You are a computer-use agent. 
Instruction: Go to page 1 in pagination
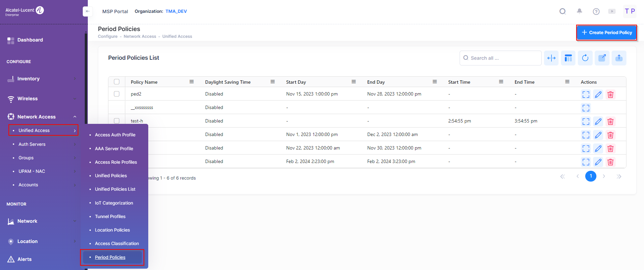591,176
